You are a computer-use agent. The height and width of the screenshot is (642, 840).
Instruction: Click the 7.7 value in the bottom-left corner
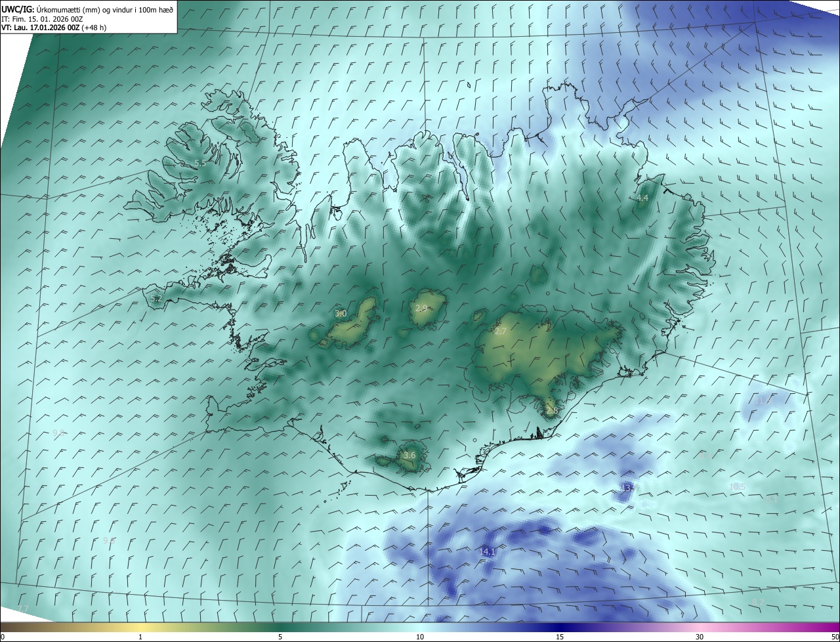pos(23,610)
